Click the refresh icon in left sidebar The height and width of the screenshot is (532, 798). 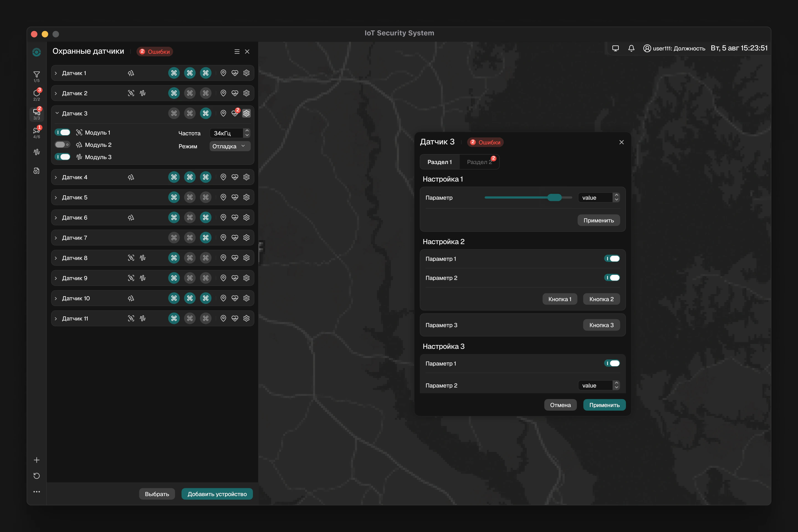pyautogui.click(x=37, y=476)
